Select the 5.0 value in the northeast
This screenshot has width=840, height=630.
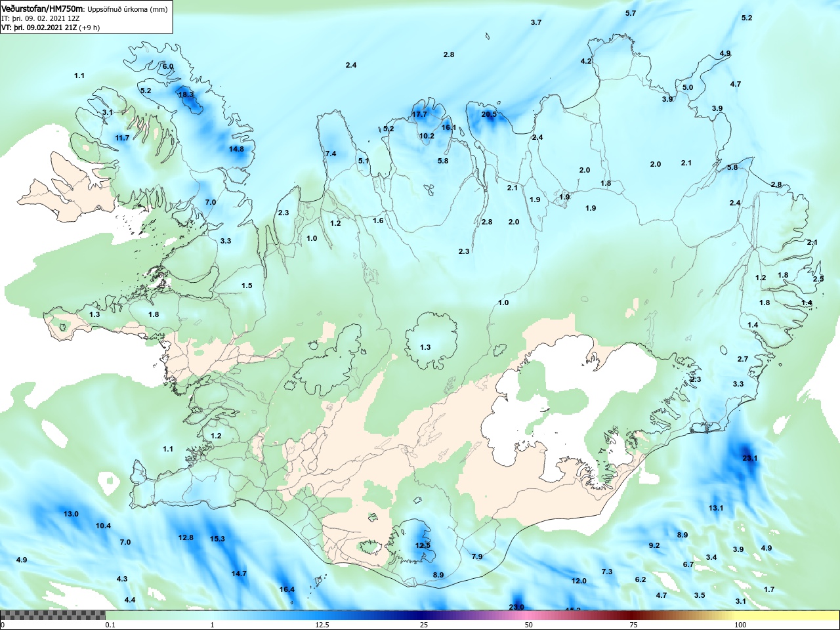pyautogui.click(x=688, y=87)
